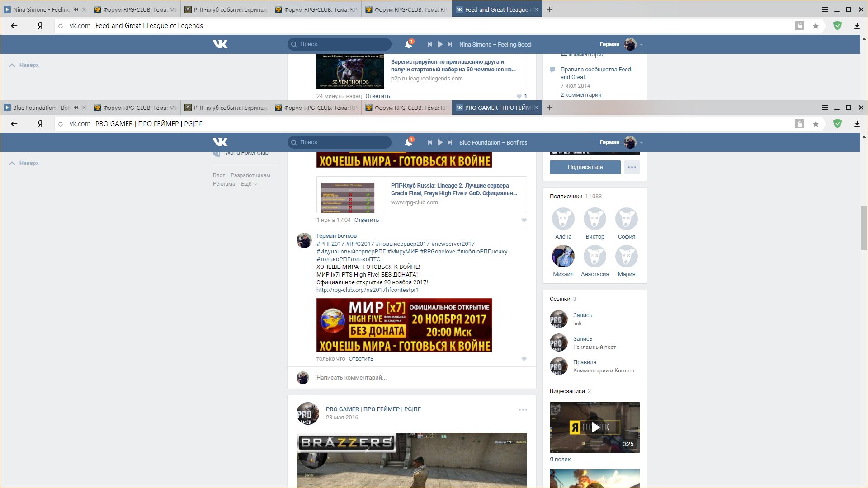Like the comment posted только что

(x=524, y=359)
